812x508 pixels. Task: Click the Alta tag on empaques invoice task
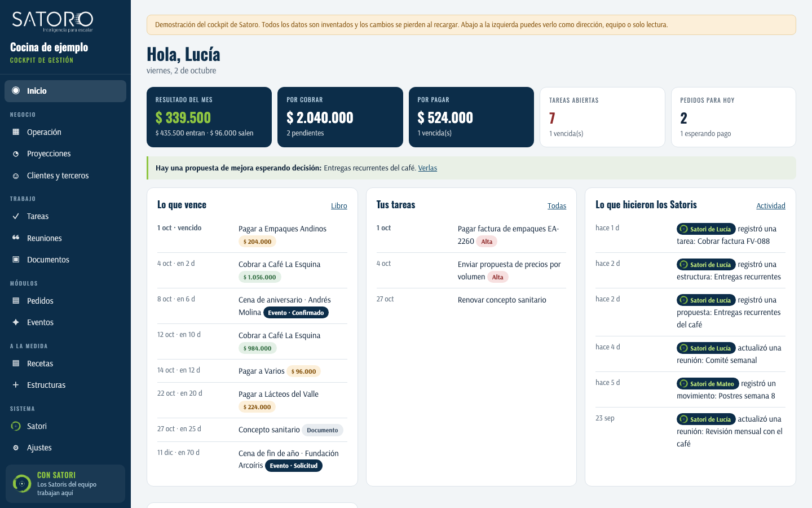coord(487,242)
